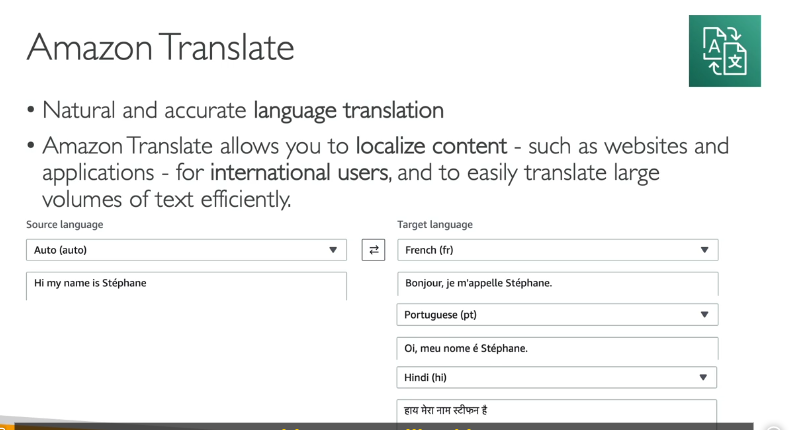Click the Hindi translation output box

556,411
